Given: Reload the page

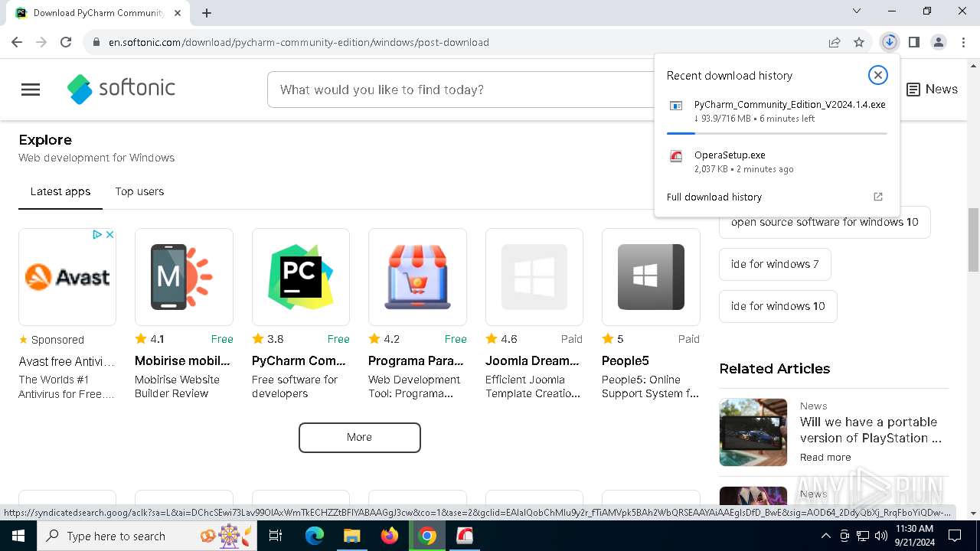Looking at the screenshot, I should pos(66,42).
